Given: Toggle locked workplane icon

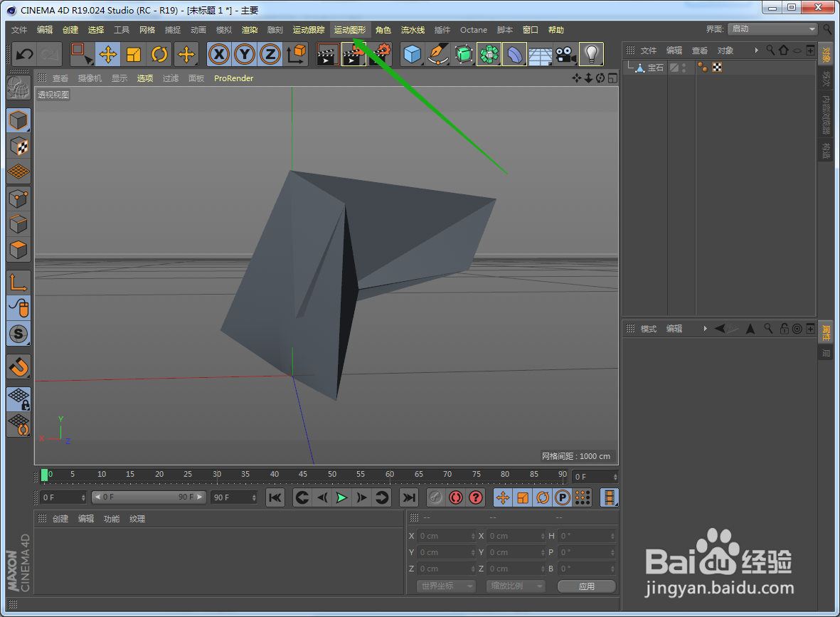Looking at the screenshot, I should 18,399.
